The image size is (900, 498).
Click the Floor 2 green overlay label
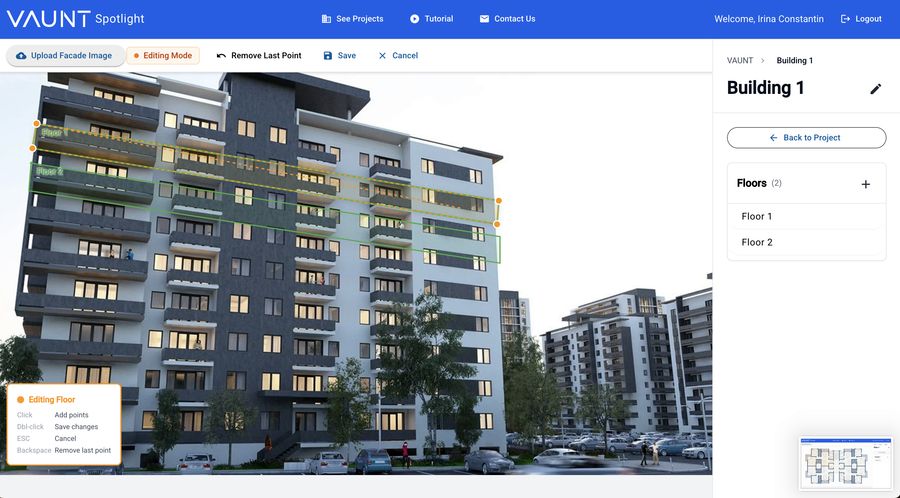point(49,171)
